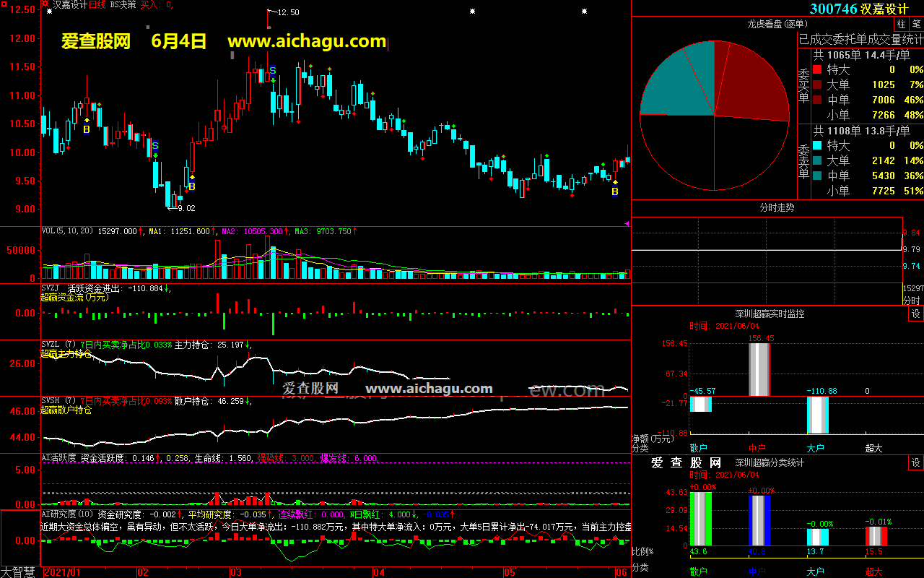This screenshot has width=924, height=578.
Task: Jump to month 06 on the date axis
Action: (621, 572)
